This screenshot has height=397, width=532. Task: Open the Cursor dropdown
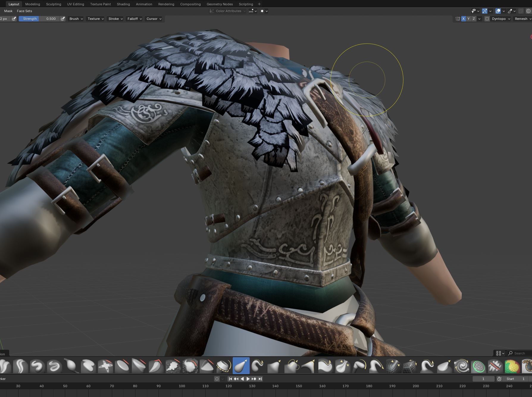(154, 19)
